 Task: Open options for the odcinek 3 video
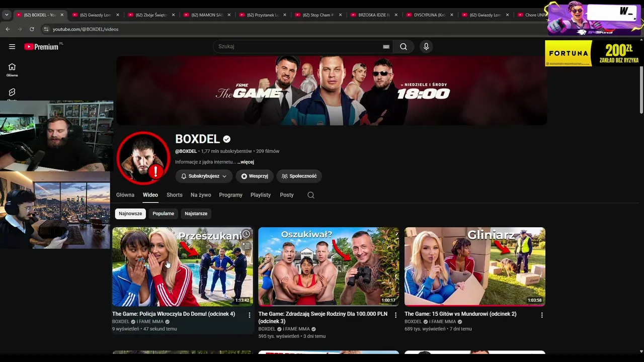tap(395, 315)
